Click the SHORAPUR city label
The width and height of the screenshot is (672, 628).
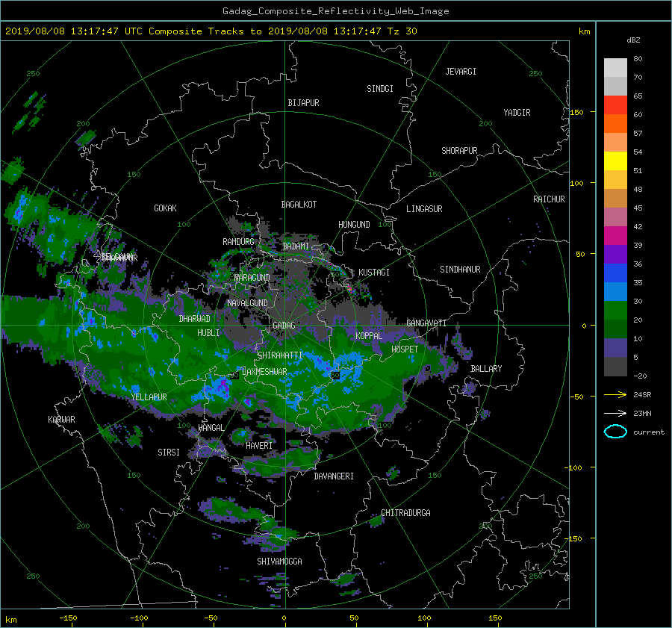pyautogui.click(x=459, y=151)
